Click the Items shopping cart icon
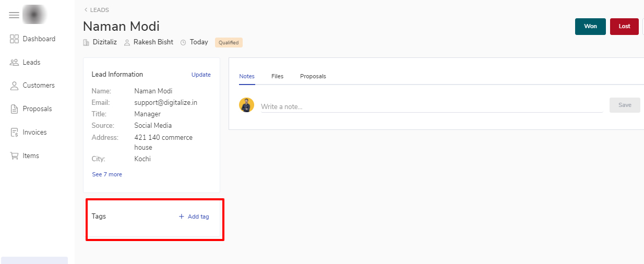 15,156
